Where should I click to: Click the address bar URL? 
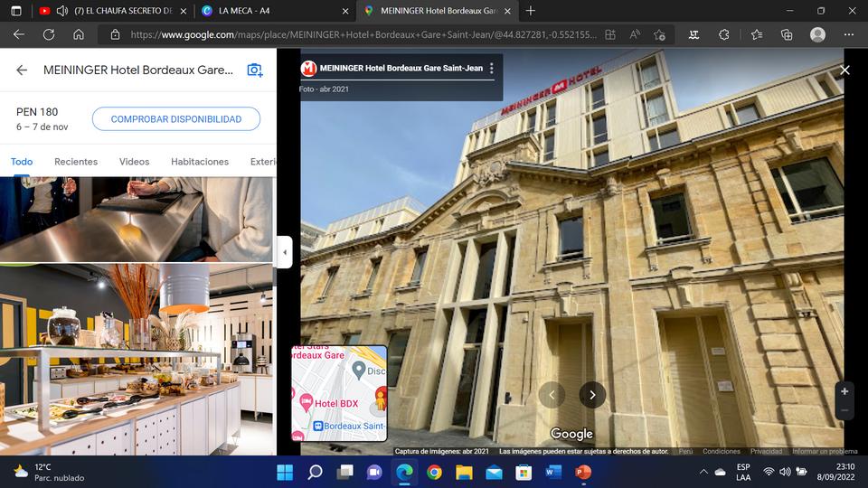[363, 35]
